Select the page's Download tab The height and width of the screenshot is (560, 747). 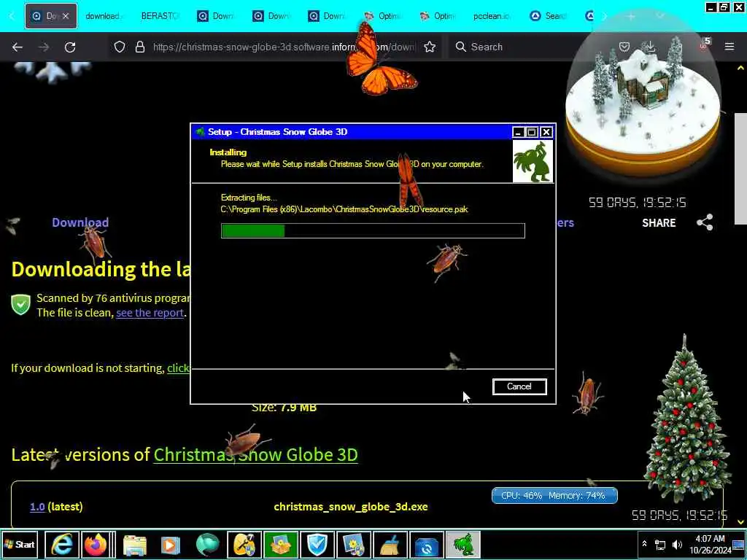point(80,222)
